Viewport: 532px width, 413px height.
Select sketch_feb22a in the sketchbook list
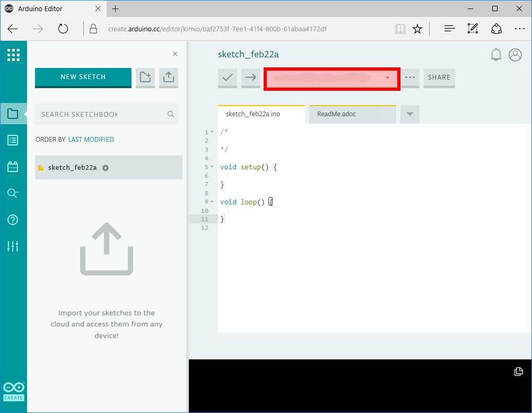click(109, 167)
